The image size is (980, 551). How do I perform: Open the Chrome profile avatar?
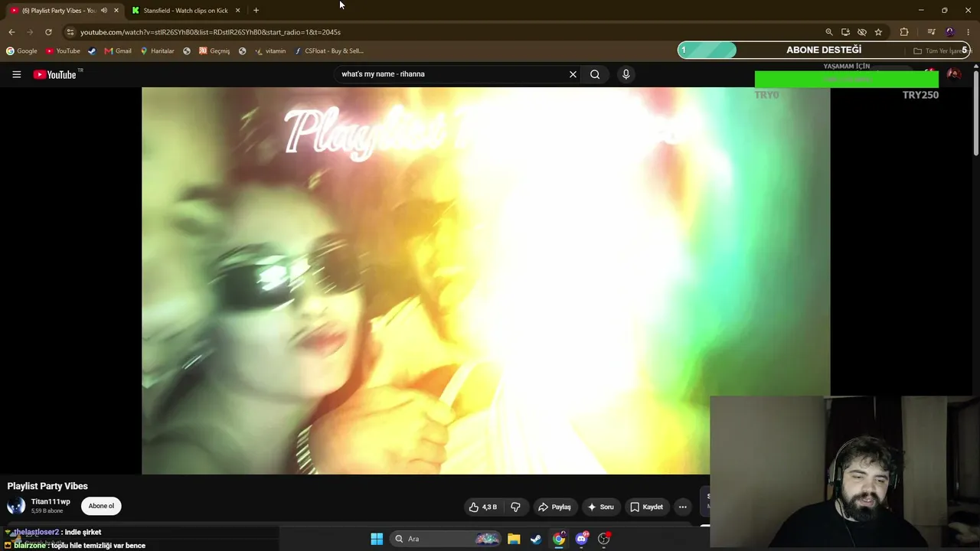pyautogui.click(x=950, y=32)
